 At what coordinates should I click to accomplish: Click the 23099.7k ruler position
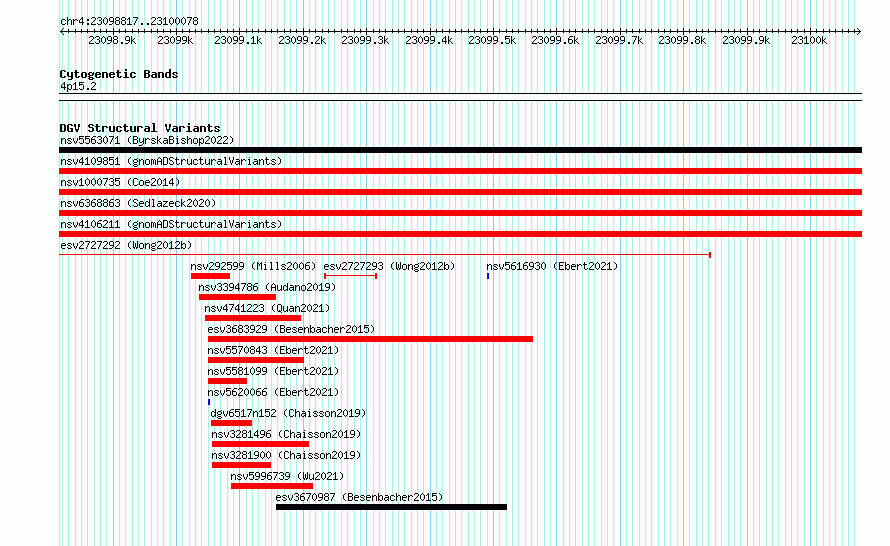pyautogui.click(x=619, y=40)
